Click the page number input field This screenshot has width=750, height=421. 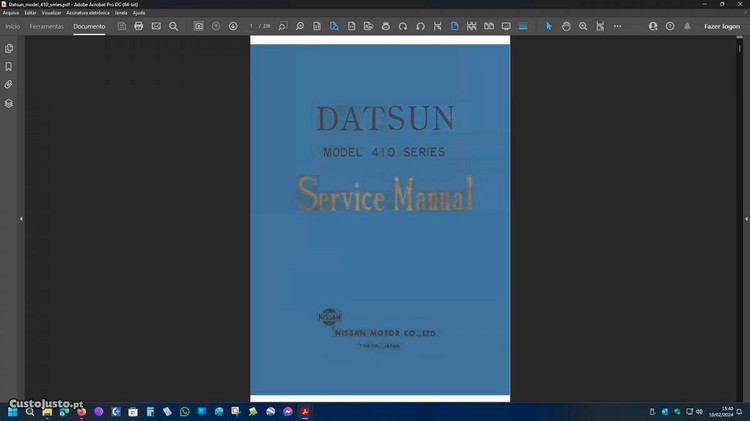tap(253, 26)
